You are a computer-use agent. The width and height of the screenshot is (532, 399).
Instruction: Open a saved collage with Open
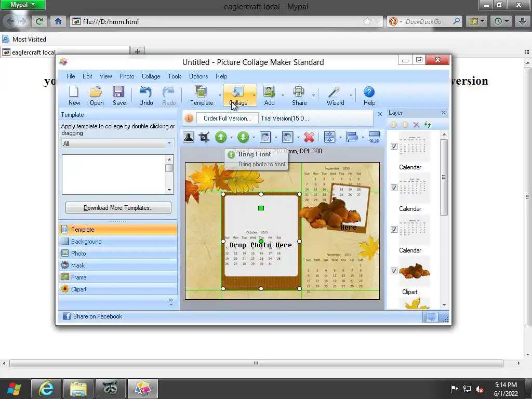tap(97, 96)
